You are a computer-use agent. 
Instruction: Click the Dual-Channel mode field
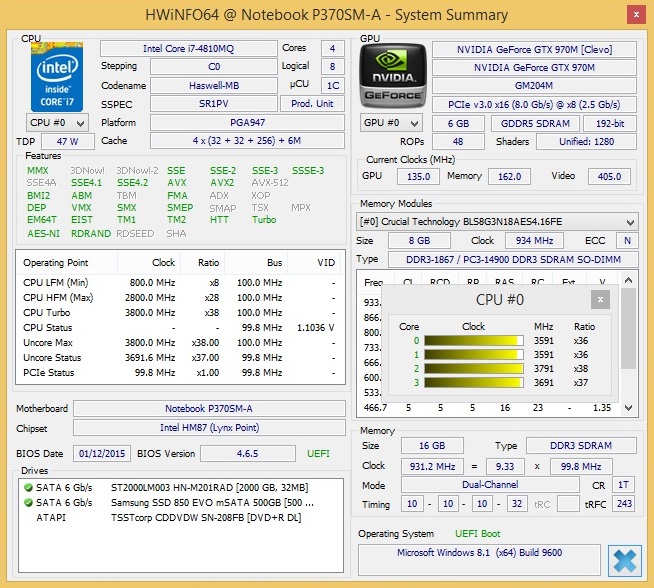click(490, 485)
